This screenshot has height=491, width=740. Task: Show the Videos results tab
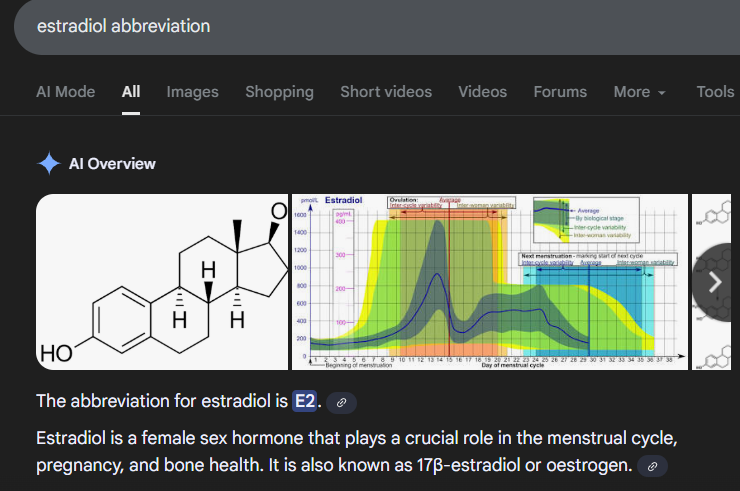click(x=482, y=92)
